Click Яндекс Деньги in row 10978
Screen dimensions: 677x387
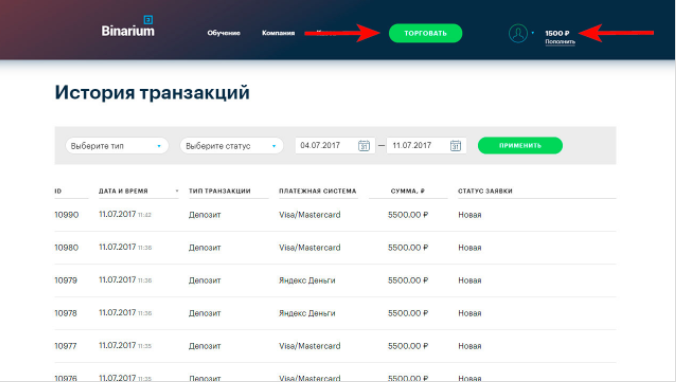click(x=307, y=313)
